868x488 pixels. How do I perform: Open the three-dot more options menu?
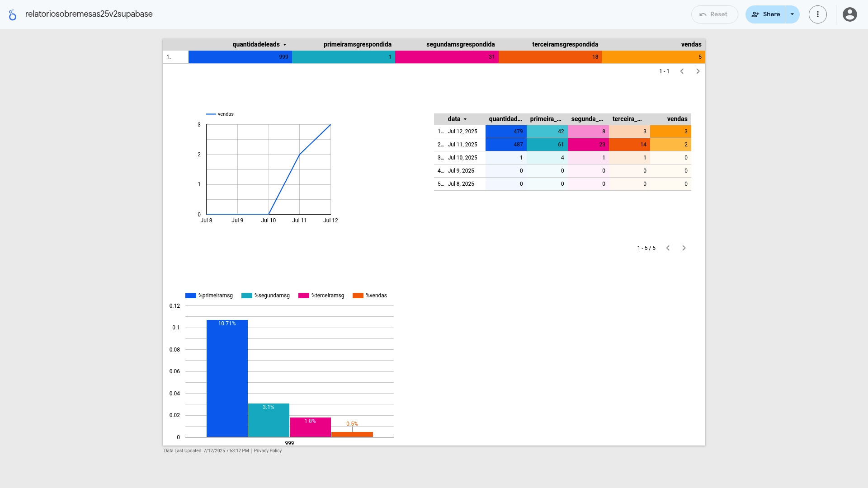pos(817,14)
